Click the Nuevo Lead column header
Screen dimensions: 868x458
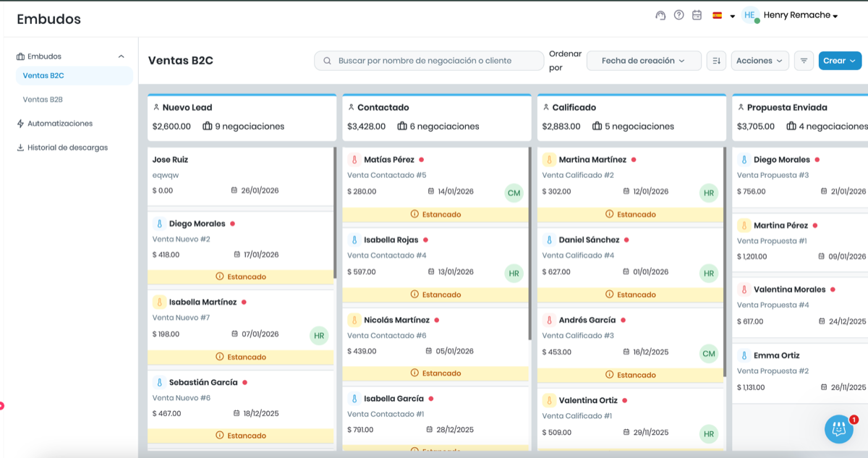click(242, 117)
